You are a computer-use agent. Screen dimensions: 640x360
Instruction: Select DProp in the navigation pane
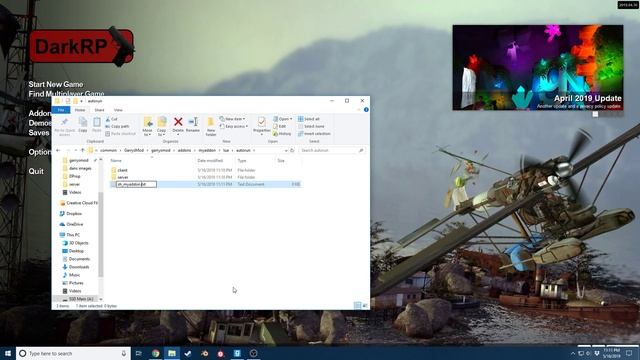coord(75,176)
